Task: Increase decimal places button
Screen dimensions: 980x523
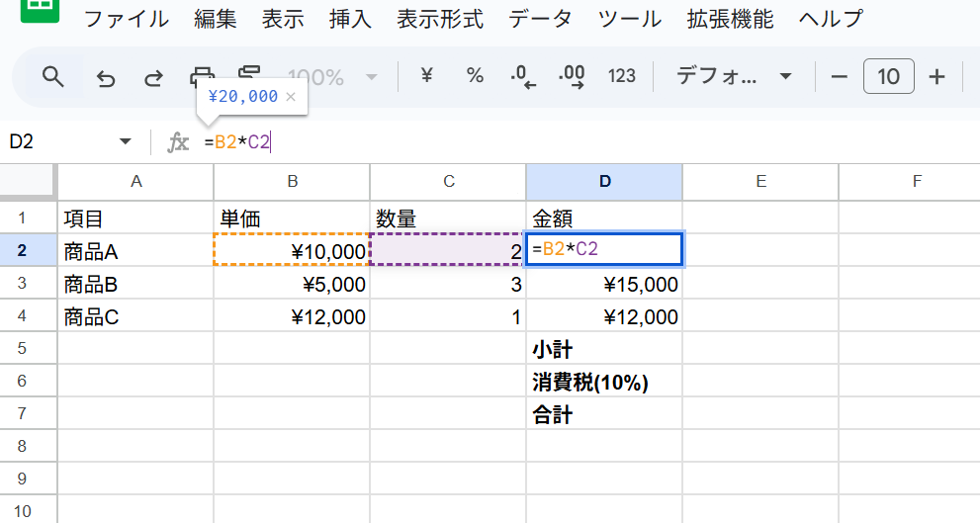Action: [x=572, y=77]
